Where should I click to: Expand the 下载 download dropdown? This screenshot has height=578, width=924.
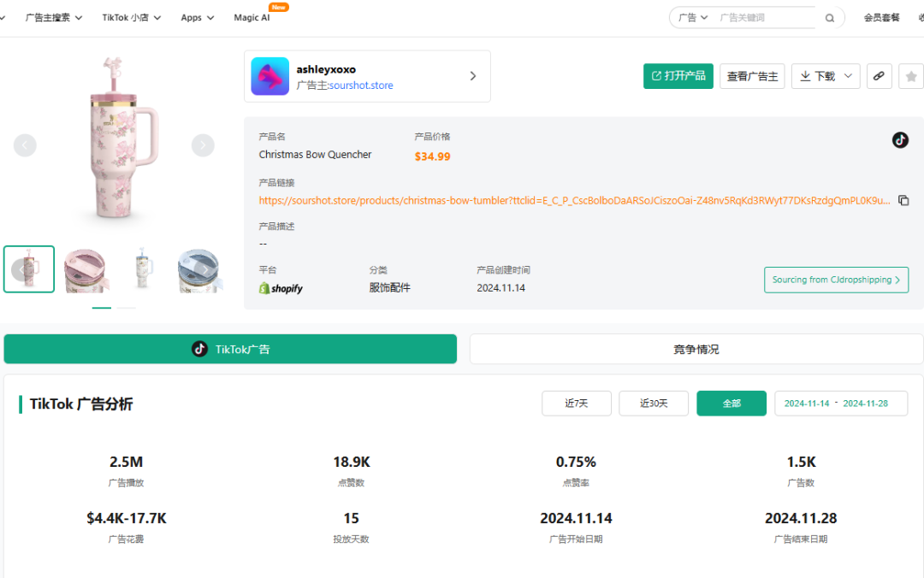click(x=826, y=76)
